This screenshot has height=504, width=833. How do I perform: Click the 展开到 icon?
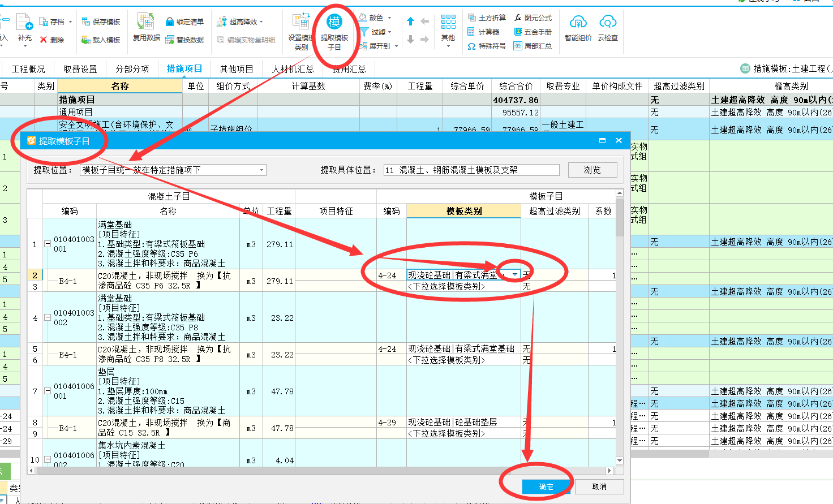tap(363, 46)
